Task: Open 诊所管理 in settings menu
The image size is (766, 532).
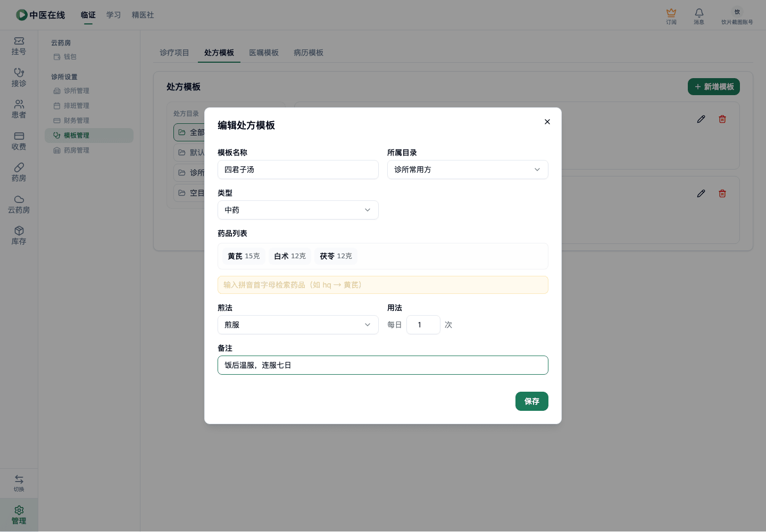Action: (89, 91)
